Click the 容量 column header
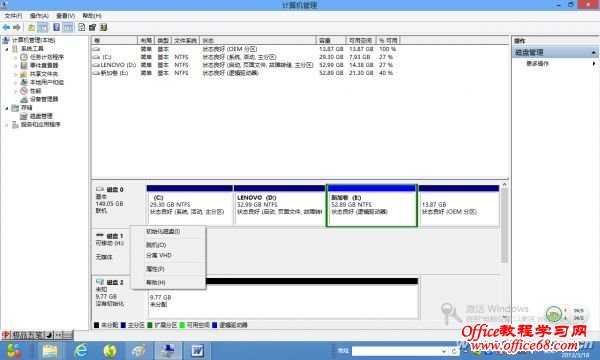600x360 pixels. (331, 40)
